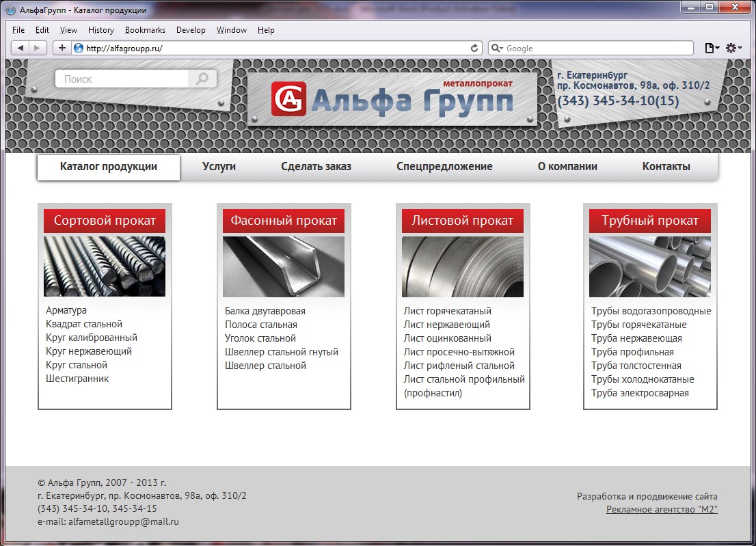Open the Лист оцинкованный link
This screenshot has height=546, width=756.
click(448, 338)
